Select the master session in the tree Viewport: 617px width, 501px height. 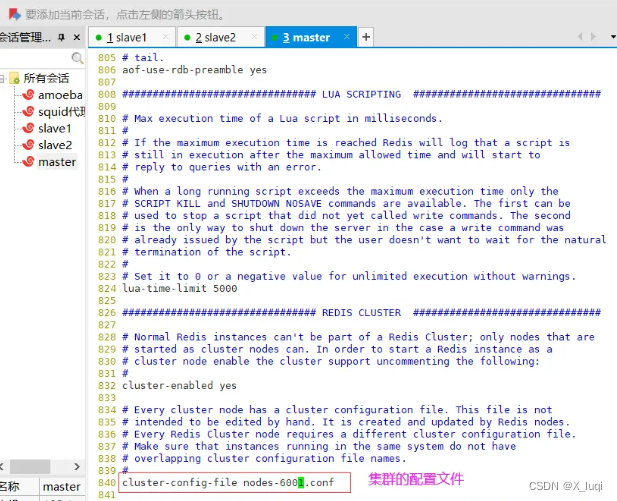(57, 162)
